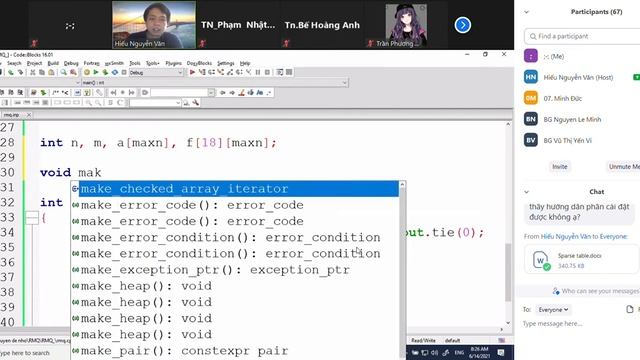
Task: Open the Project menu
Action: [34, 63]
